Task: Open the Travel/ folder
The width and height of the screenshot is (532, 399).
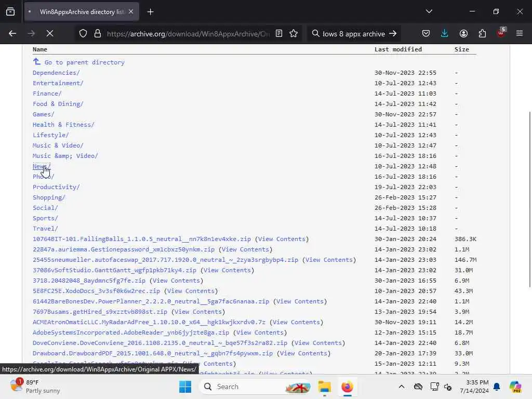Action: tap(45, 229)
